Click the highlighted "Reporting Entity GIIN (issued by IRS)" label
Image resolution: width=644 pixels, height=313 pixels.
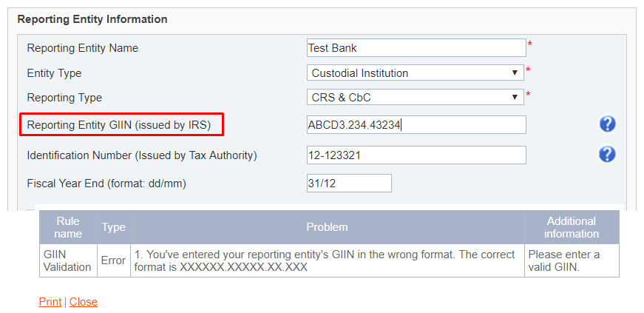coord(119,125)
